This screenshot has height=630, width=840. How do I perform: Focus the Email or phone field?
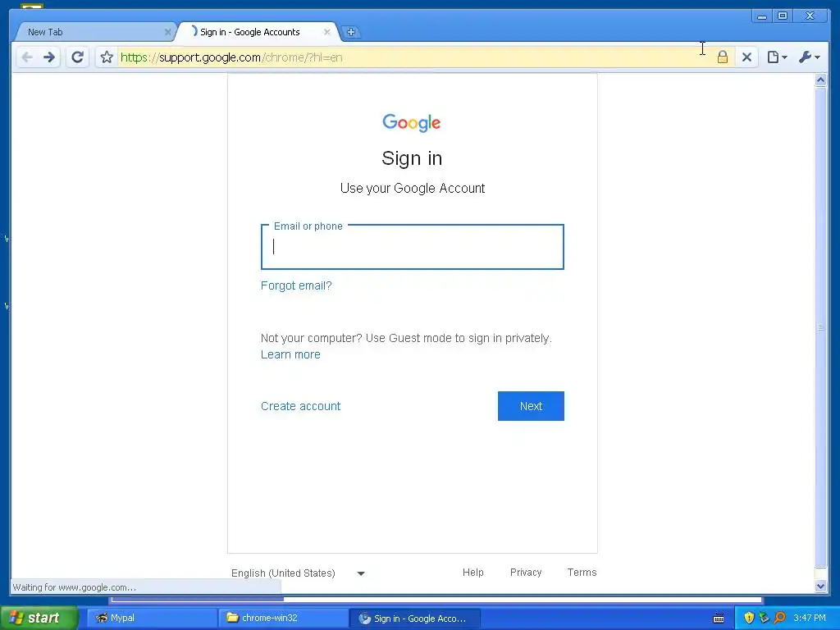coord(413,247)
